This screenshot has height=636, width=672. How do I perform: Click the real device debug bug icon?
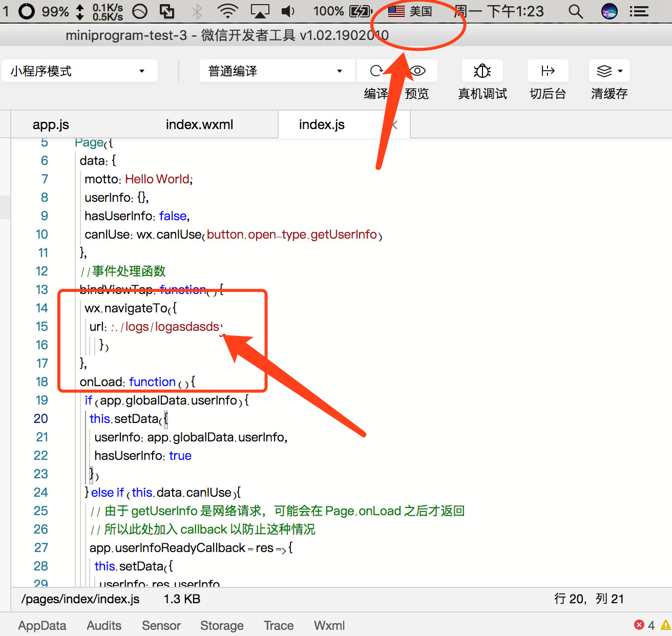click(x=482, y=71)
